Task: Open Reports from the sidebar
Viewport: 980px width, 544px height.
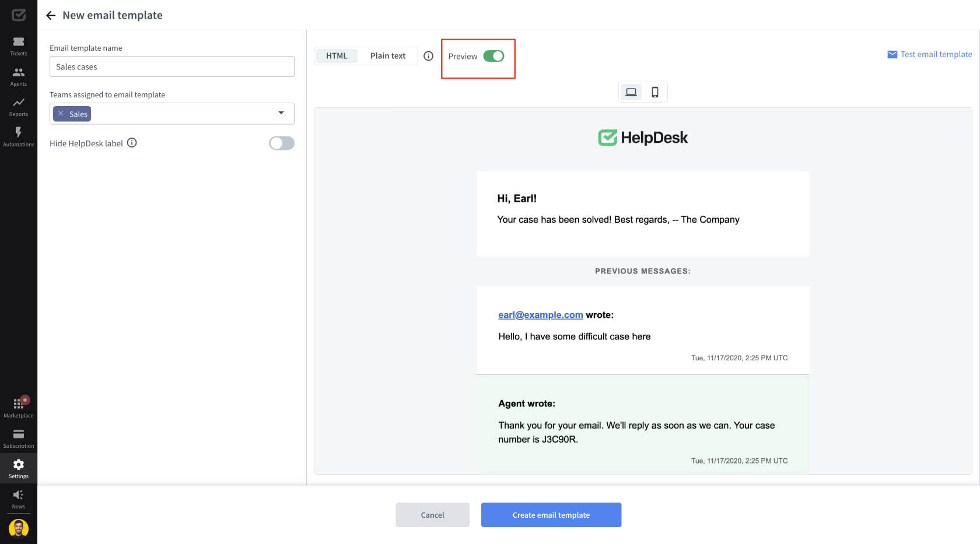Action: [x=19, y=107]
